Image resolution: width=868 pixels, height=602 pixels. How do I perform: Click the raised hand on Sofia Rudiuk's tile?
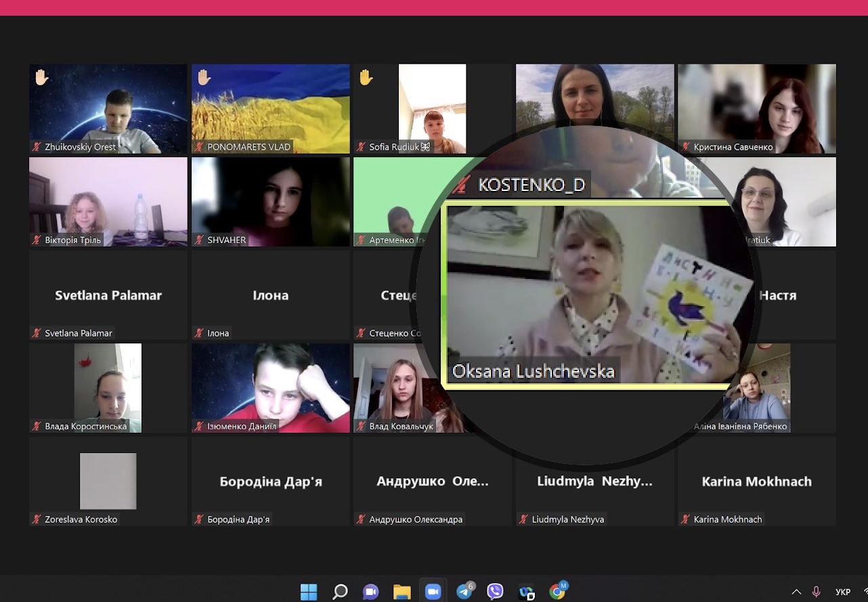click(366, 78)
